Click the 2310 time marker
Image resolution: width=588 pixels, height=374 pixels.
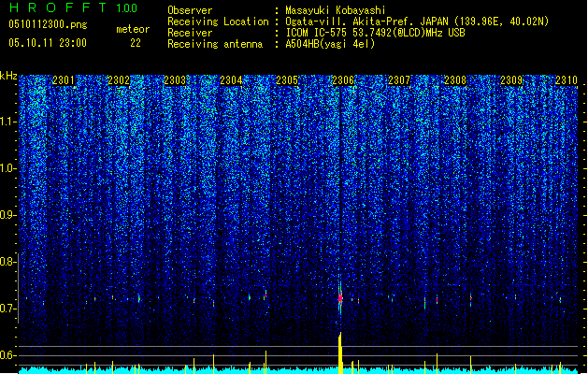(566, 79)
